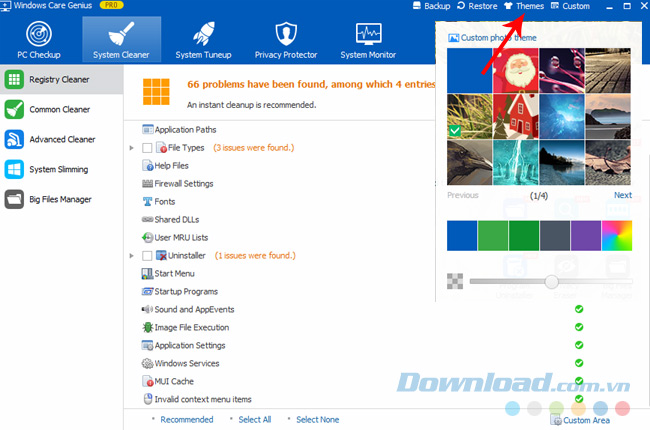
Task: Click '3 issues were found' text
Action: click(x=254, y=148)
